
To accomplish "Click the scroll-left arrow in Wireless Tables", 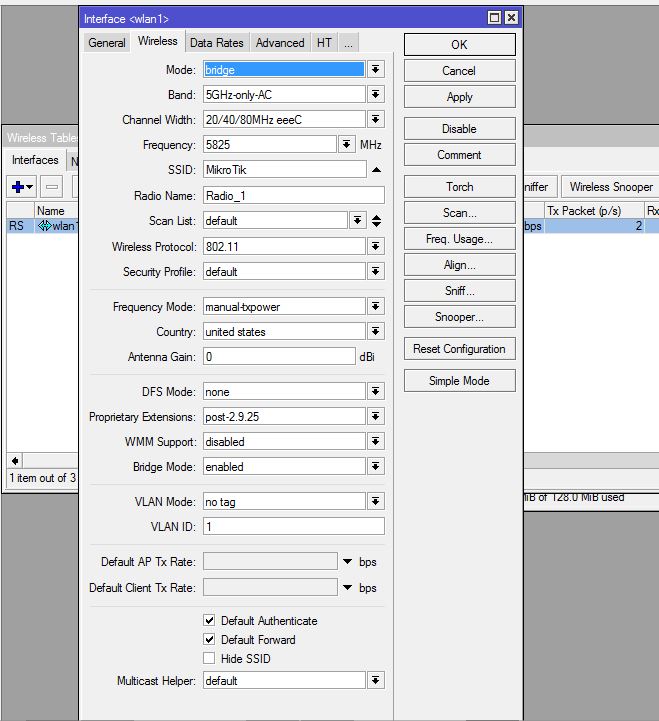I will tap(15, 461).
